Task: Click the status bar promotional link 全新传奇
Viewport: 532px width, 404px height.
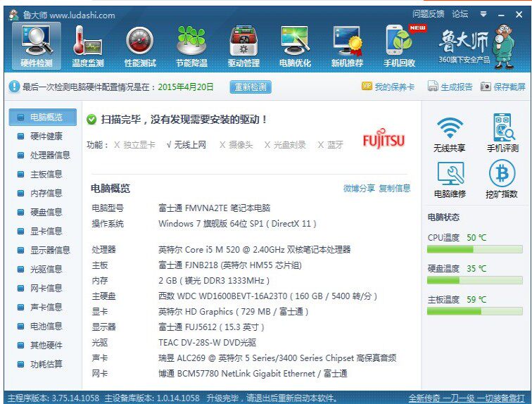Action: pyautogui.click(x=467, y=398)
